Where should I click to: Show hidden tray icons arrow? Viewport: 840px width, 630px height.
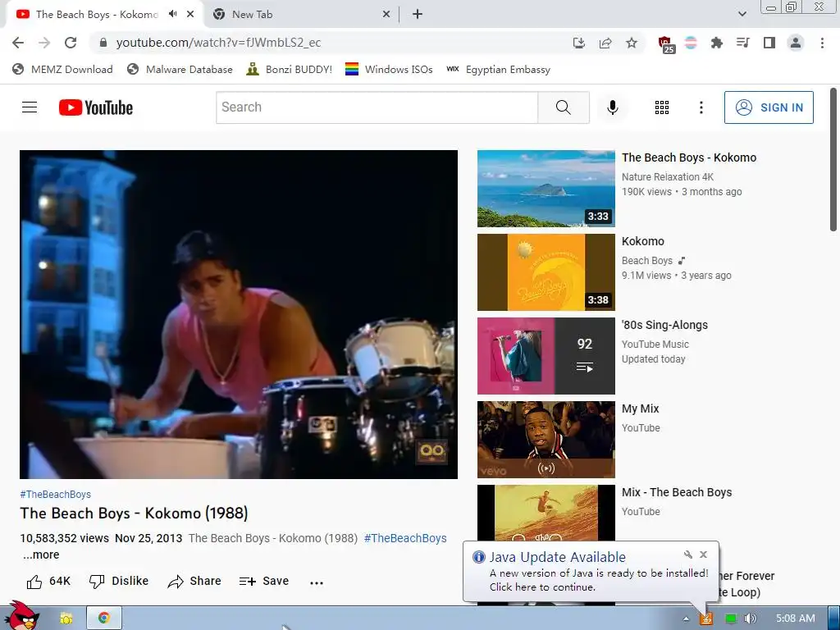click(686, 619)
